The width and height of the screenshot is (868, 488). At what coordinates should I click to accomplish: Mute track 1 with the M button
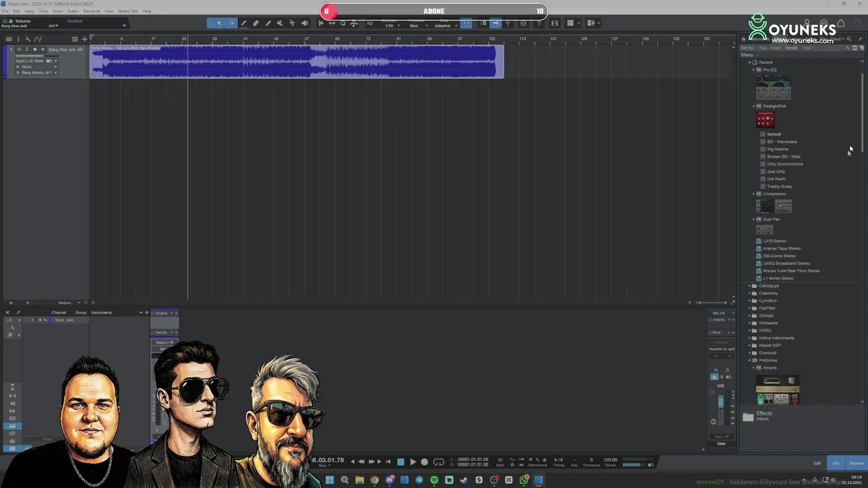(19, 49)
